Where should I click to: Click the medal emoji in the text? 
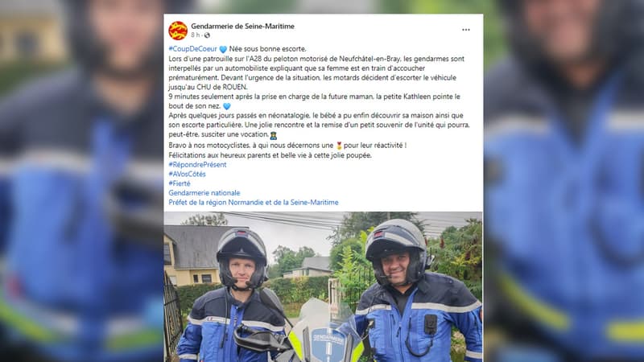pyautogui.click(x=339, y=146)
